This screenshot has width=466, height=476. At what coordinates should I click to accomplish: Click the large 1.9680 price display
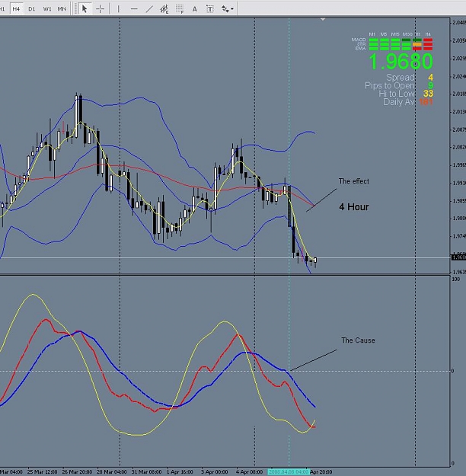[401, 62]
